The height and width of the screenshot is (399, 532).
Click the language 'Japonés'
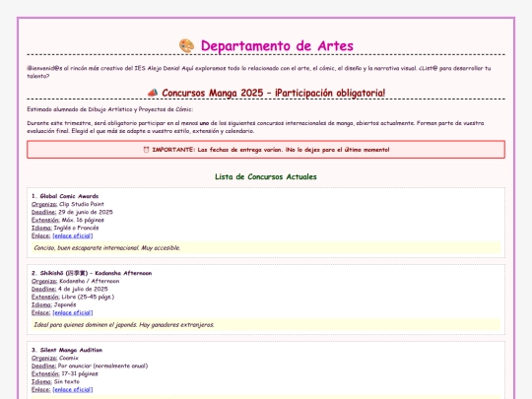tap(65, 305)
